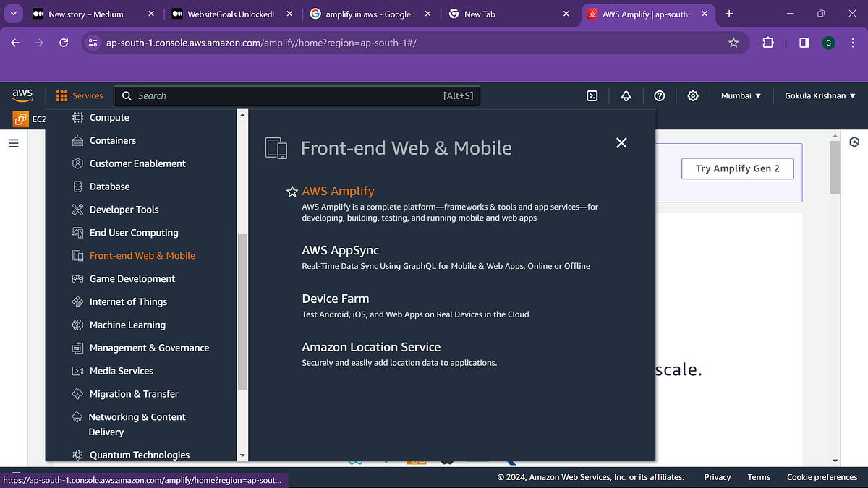
Task: Open the Gokula Krishnan account menu
Action: [x=820, y=95]
